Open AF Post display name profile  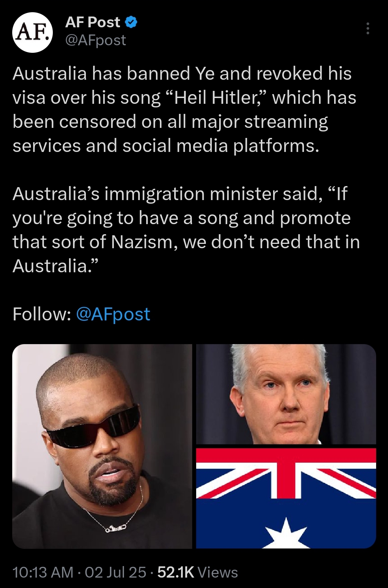[93, 22]
